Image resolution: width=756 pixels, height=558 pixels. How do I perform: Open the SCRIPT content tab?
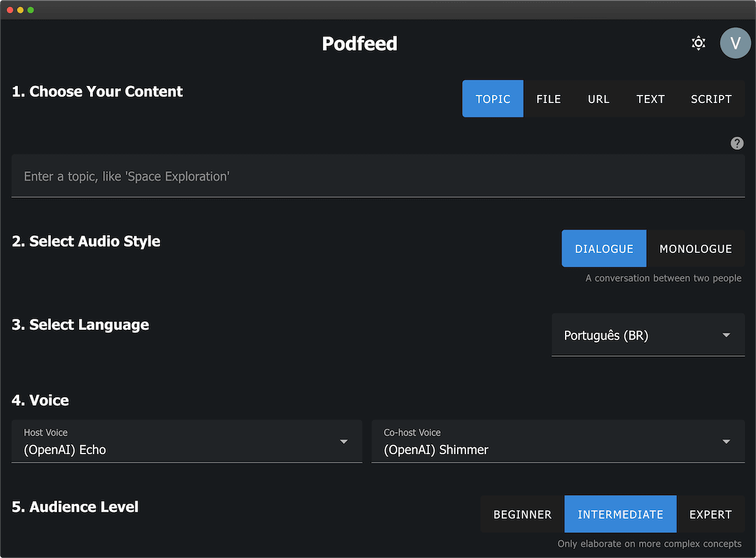coord(711,98)
